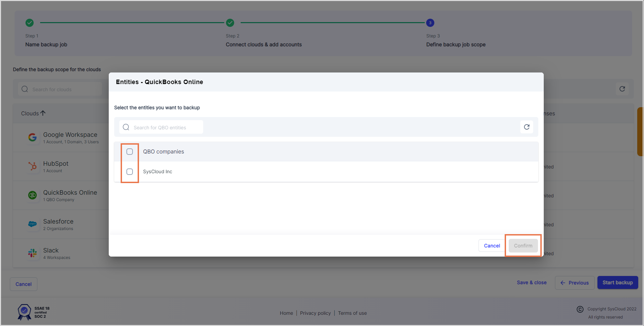
Task: Check the QBO companies checkbox
Action: pyautogui.click(x=129, y=151)
